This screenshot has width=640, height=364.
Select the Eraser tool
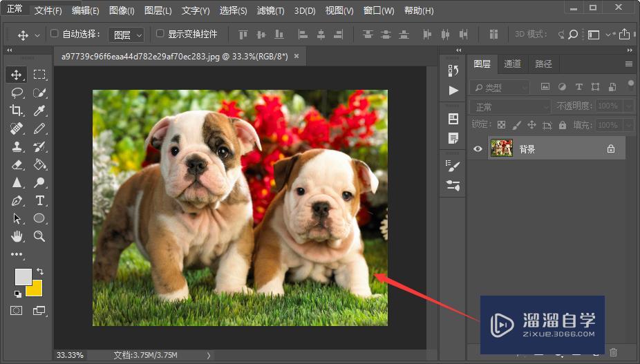coord(17,164)
